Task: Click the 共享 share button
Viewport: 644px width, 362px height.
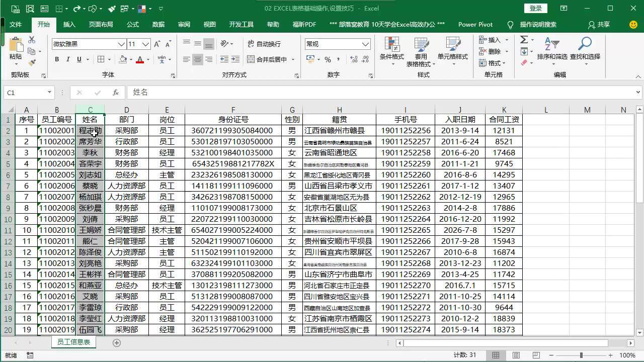Action: 599,24
